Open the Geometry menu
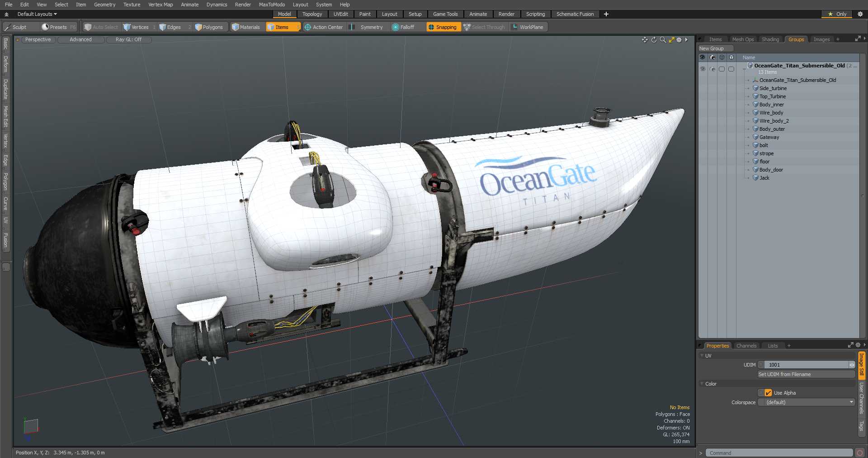 tap(104, 5)
